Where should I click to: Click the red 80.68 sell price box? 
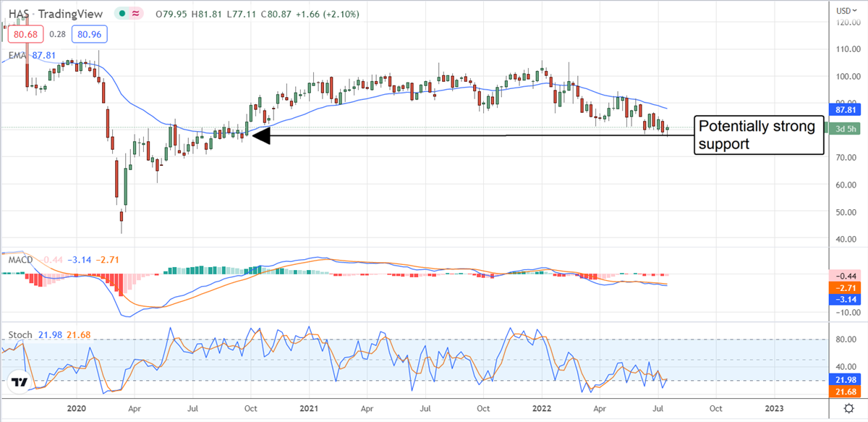tap(26, 33)
